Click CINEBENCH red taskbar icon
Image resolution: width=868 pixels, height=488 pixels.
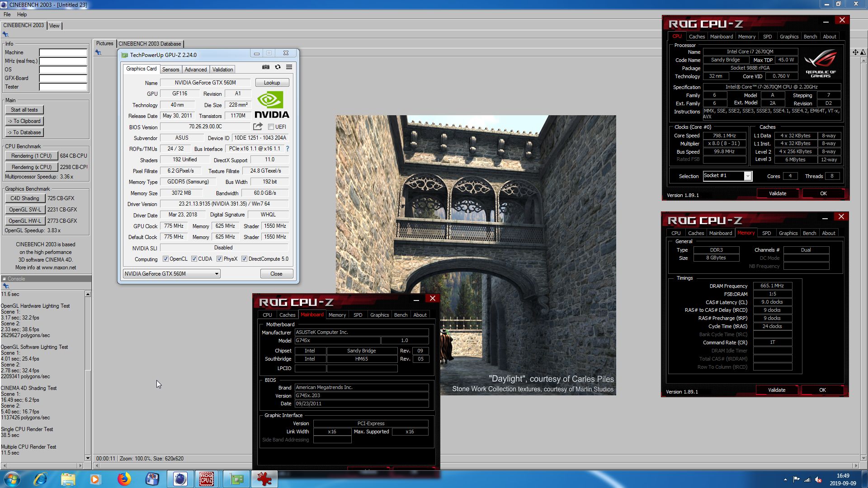264,479
